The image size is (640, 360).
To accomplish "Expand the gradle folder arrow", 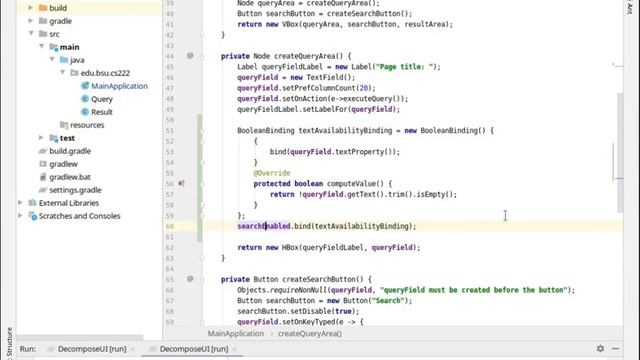I will pos(31,20).
